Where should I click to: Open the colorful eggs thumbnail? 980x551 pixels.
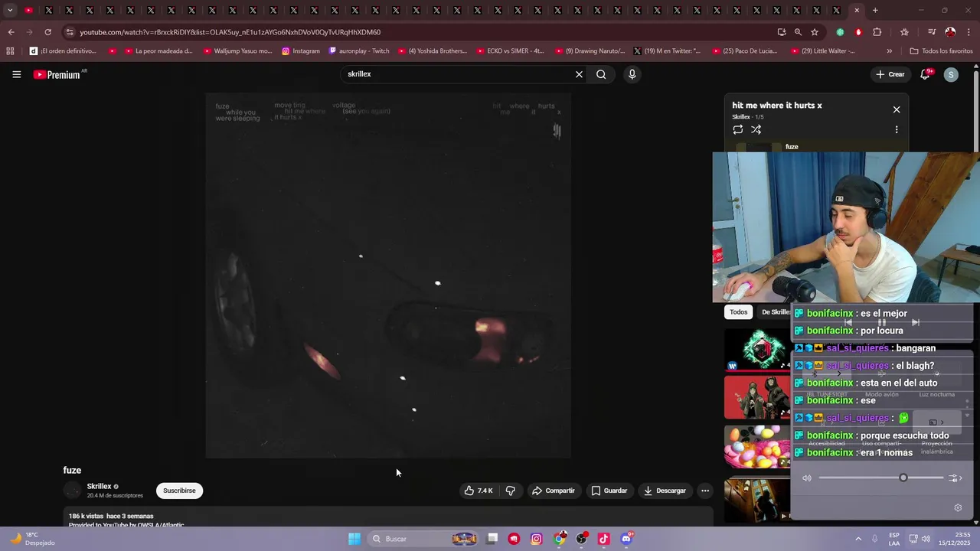(757, 446)
